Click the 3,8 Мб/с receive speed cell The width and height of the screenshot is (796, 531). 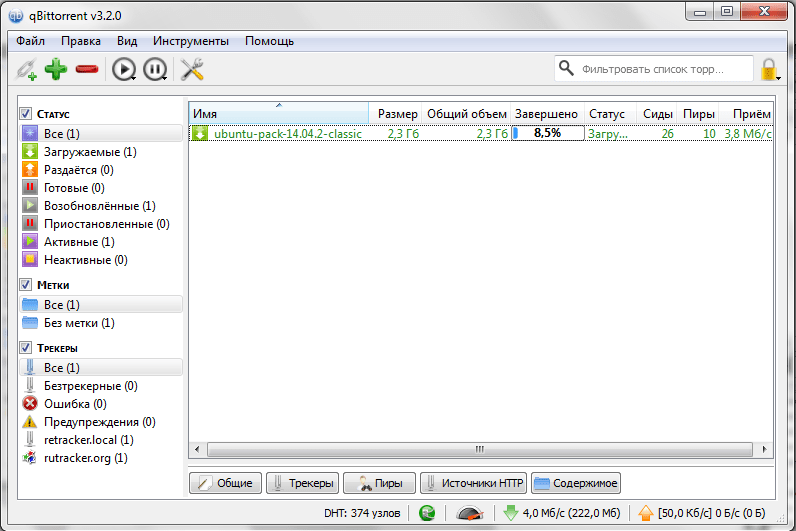point(748,134)
